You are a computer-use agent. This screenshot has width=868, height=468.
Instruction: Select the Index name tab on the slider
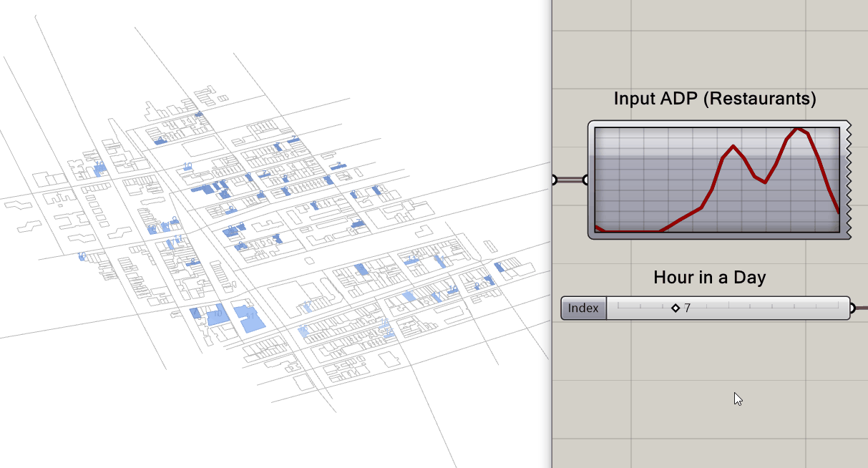583,308
